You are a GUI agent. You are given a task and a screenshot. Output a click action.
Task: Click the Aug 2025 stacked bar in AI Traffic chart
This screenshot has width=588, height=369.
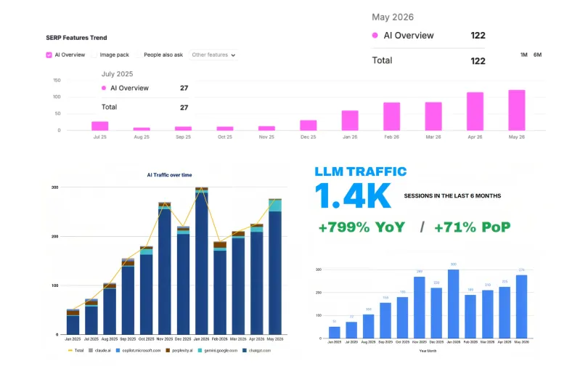pyautogui.click(x=110, y=309)
